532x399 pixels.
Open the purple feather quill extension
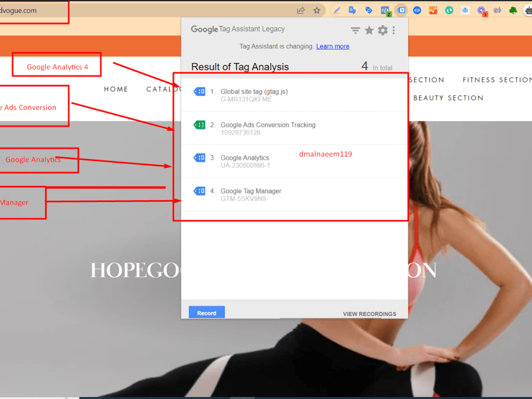pos(337,11)
